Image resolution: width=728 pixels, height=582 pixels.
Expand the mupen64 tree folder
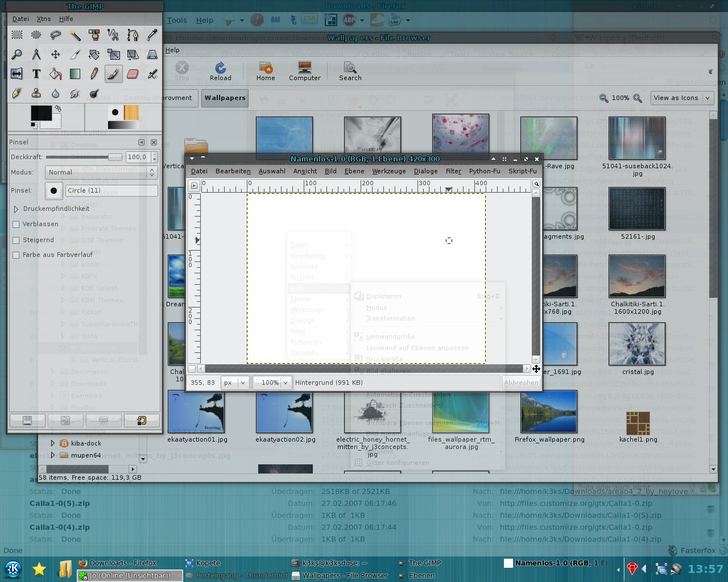click(x=53, y=455)
